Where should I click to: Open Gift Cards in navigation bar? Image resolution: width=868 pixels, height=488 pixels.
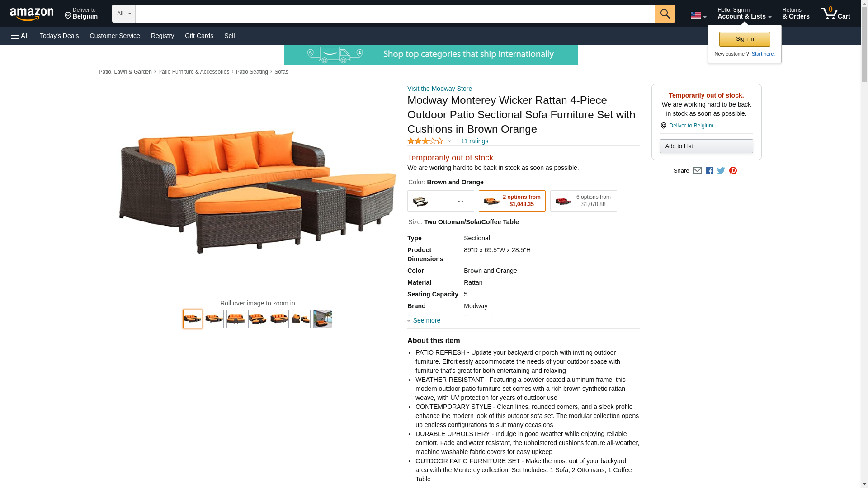coord(199,36)
